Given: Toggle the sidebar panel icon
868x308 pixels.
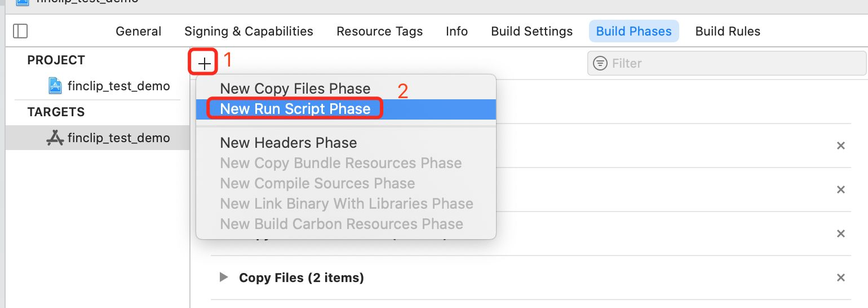Looking at the screenshot, I should coord(20,31).
